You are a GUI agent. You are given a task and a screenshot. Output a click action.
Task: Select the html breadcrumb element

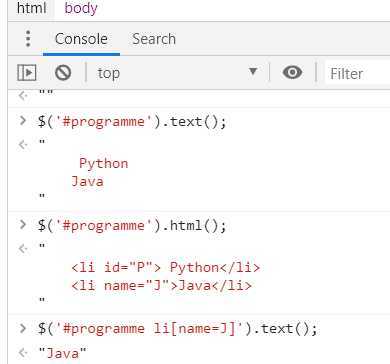(x=31, y=8)
